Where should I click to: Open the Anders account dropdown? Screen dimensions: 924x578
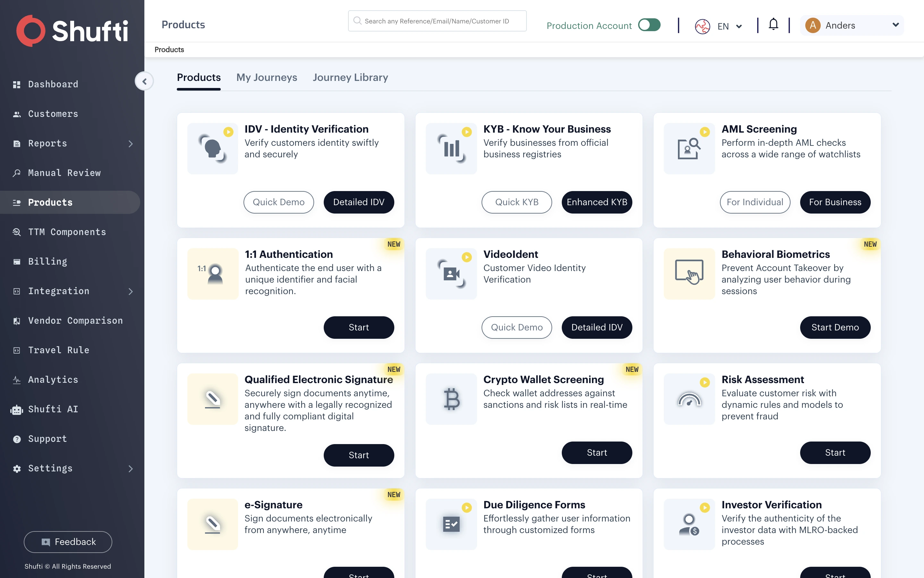(x=852, y=25)
